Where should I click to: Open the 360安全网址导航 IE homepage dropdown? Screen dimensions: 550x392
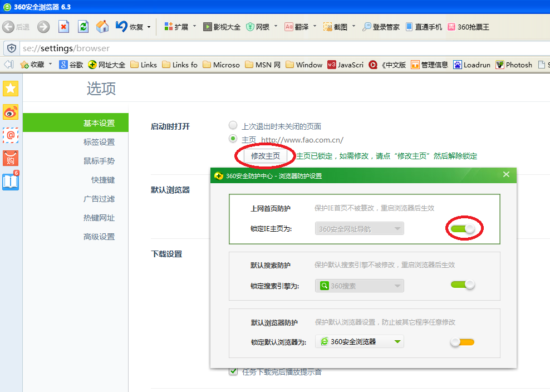pos(360,229)
